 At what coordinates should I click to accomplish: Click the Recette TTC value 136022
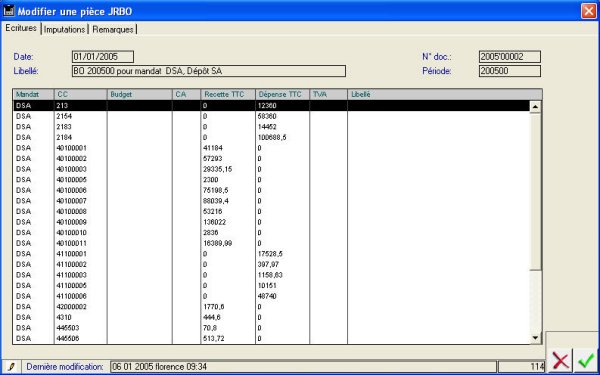pyautogui.click(x=215, y=222)
